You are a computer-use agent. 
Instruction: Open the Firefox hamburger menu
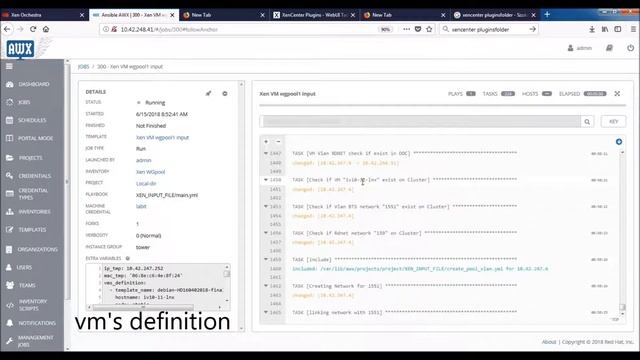pos(633,29)
